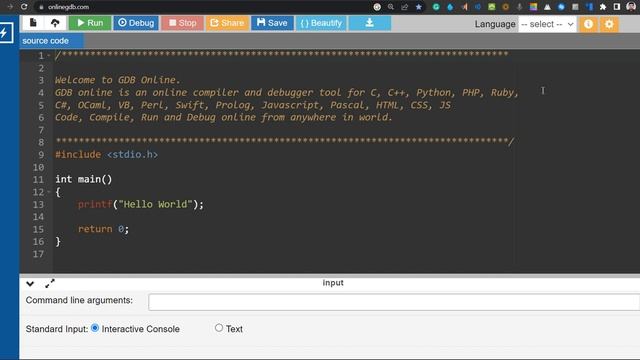Reload the page with the browser refresh icon
640x360 pixels.
24,7
